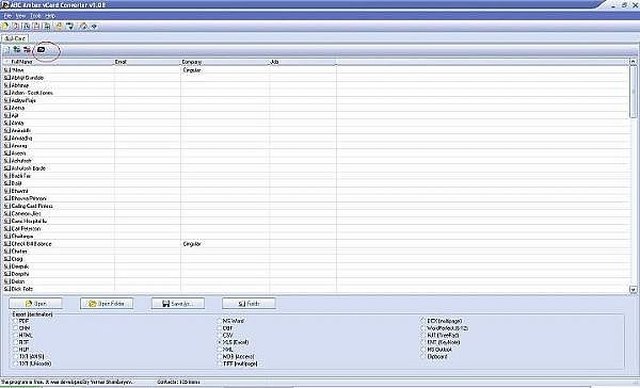Select the Check Bill Balance contact row
Image resolution: width=640 pixels, height=388 pixels.
[316, 244]
